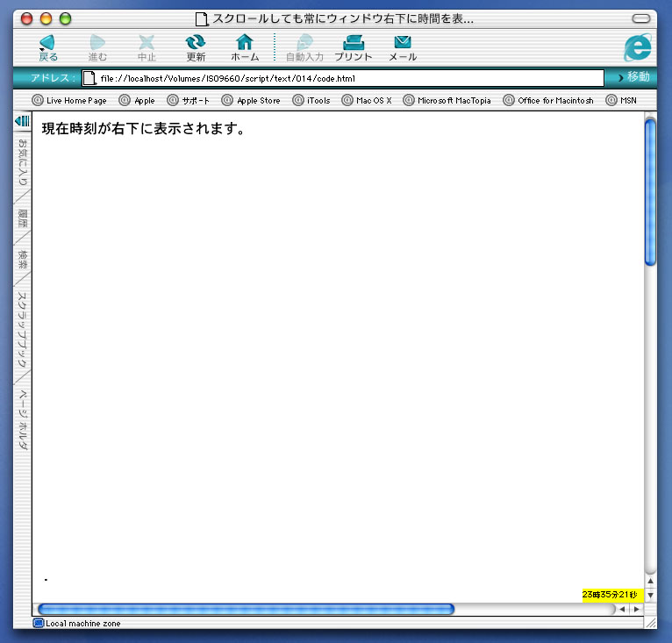
Task: Click the Internet Explorer logo icon
Action: point(638,47)
